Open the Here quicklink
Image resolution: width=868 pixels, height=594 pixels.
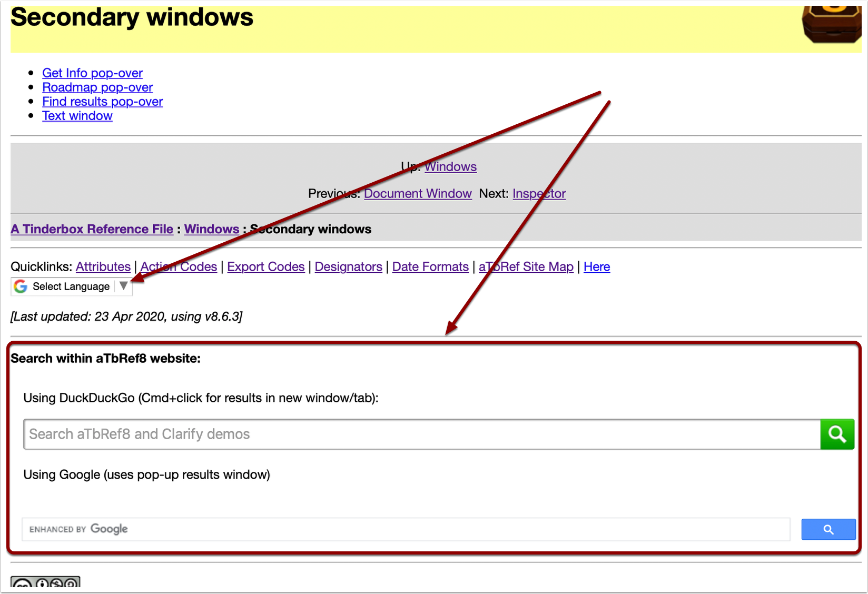pos(597,267)
